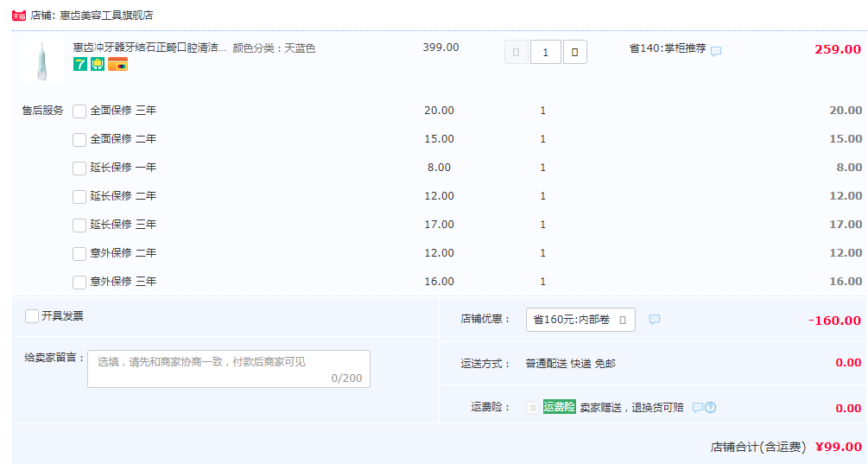Click the green 运费险 label badge

tap(559, 407)
